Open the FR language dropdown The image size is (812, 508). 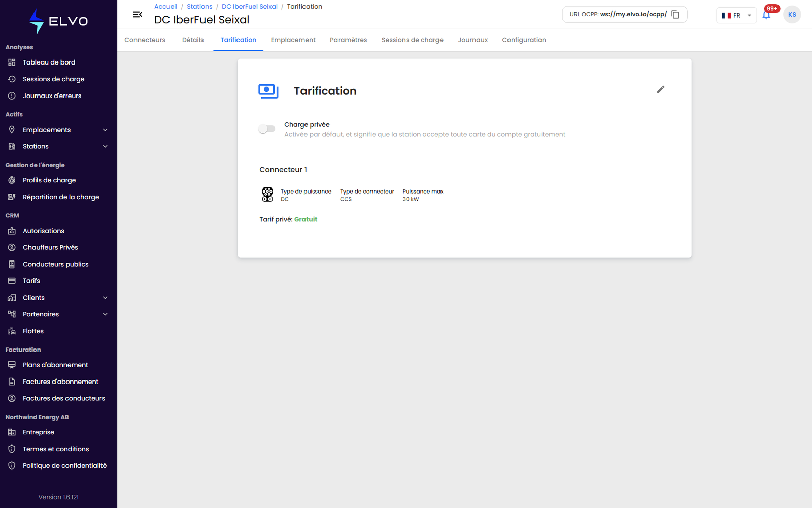[x=736, y=15]
